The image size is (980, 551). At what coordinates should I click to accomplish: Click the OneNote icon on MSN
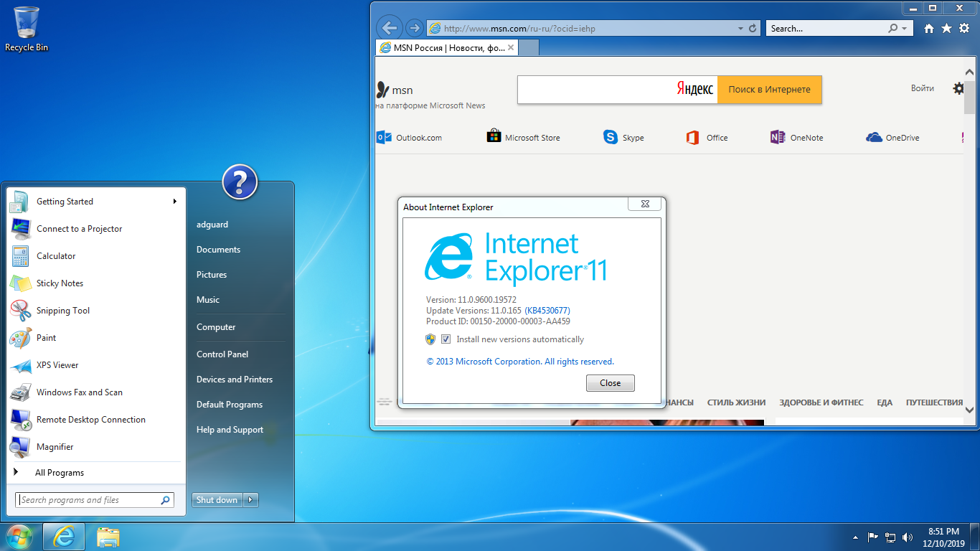point(777,137)
